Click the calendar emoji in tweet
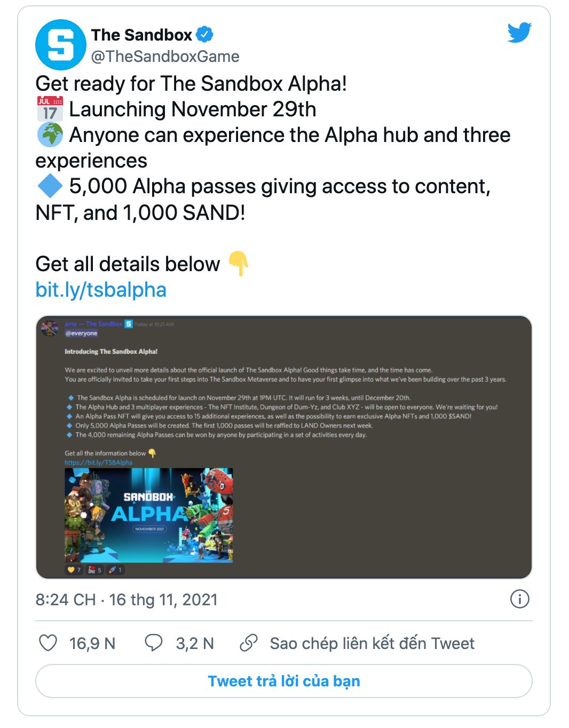 point(50,109)
